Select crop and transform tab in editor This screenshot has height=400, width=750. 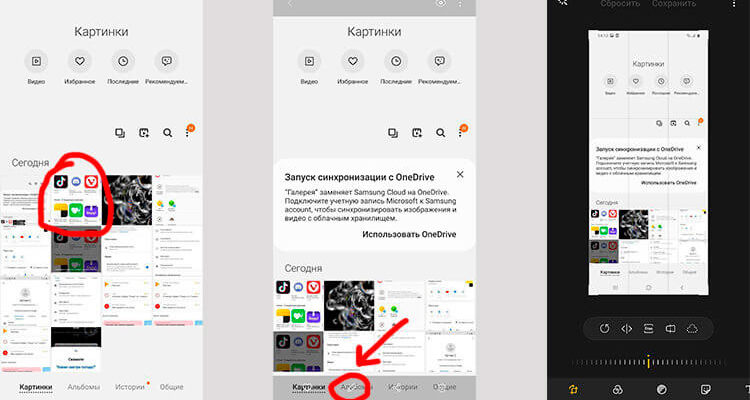pos(573,389)
